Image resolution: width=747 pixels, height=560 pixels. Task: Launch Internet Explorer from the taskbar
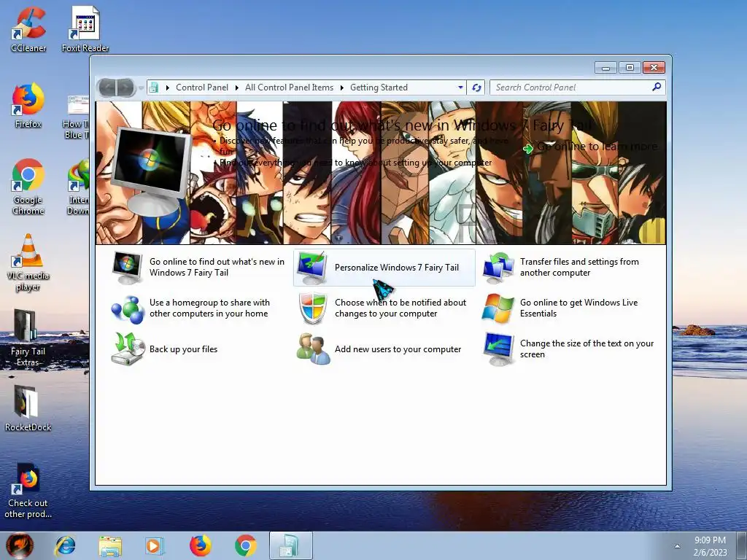click(65, 545)
